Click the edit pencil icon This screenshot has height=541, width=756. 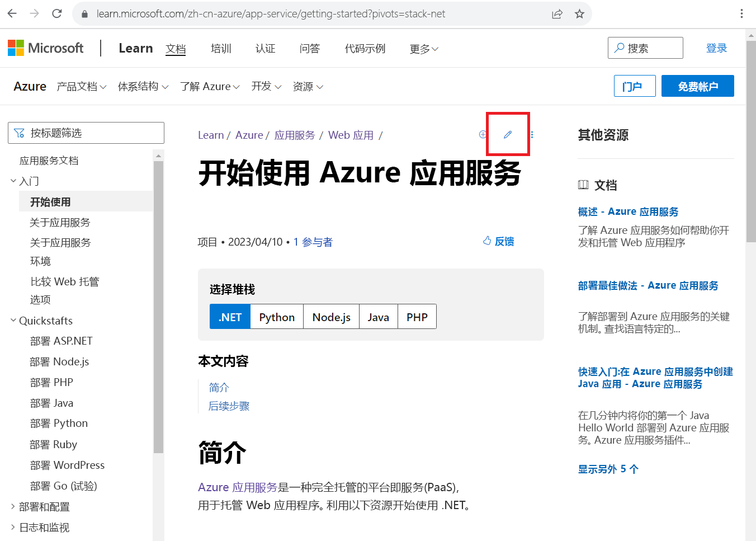(508, 134)
